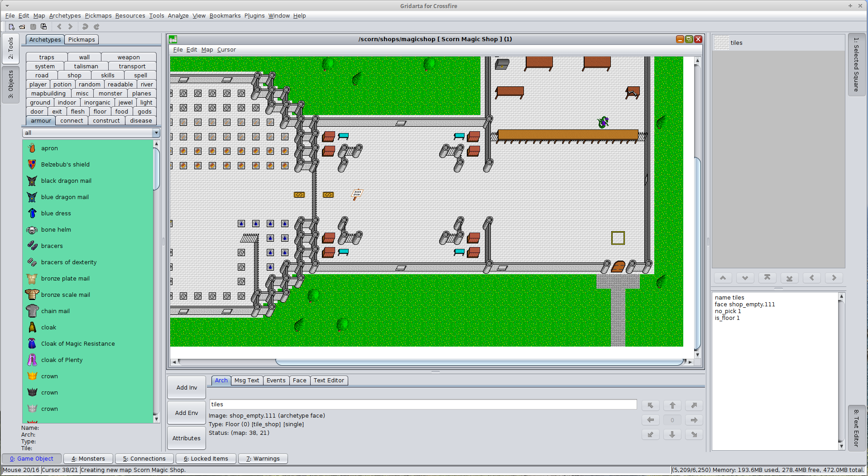Select the weapon archetype category tab
Viewport: 868px width, 476px height.
[x=129, y=57]
